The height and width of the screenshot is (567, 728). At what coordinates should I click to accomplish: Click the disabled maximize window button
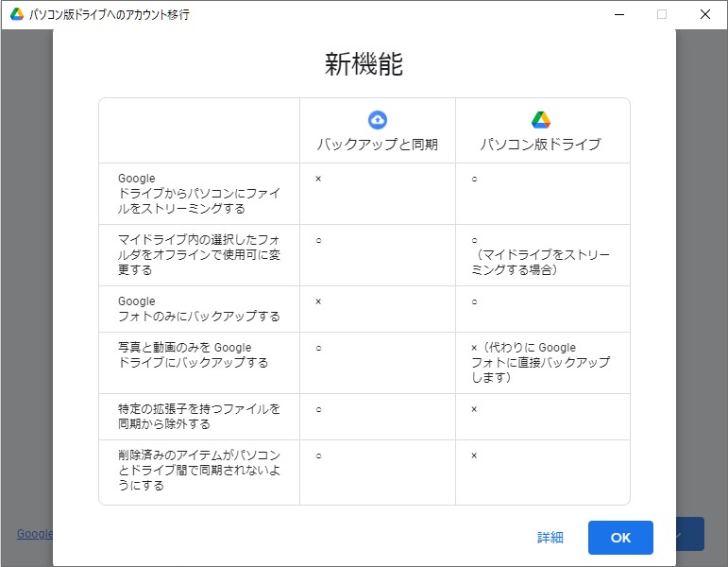point(662,14)
